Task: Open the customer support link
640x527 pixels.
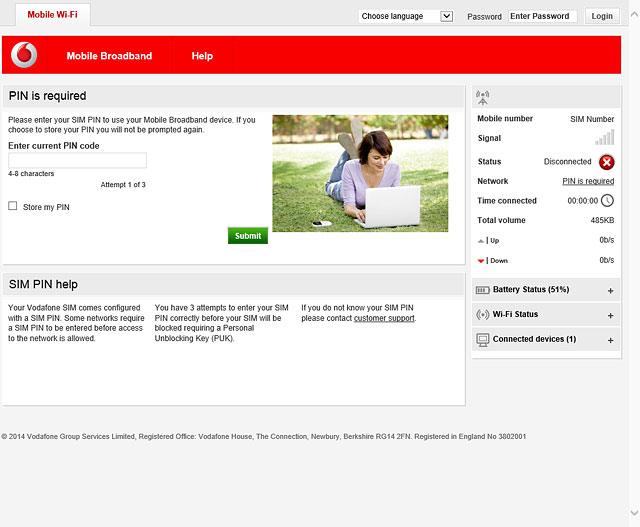Action: [384, 318]
